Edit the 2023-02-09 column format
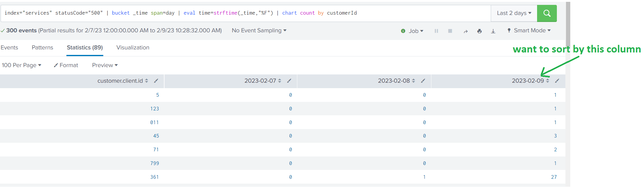644x187 pixels. point(557,81)
